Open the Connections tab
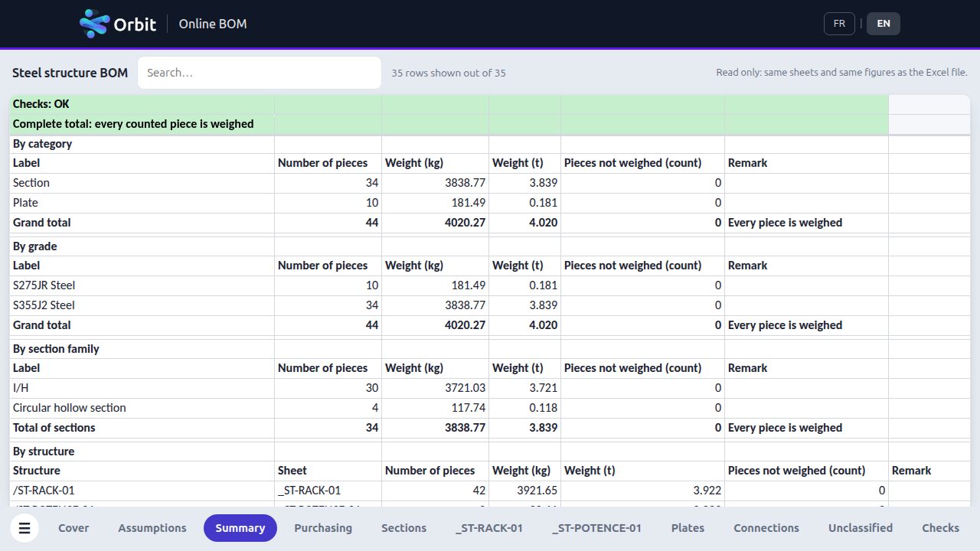This screenshot has height=551, width=980. (x=766, y=528)
